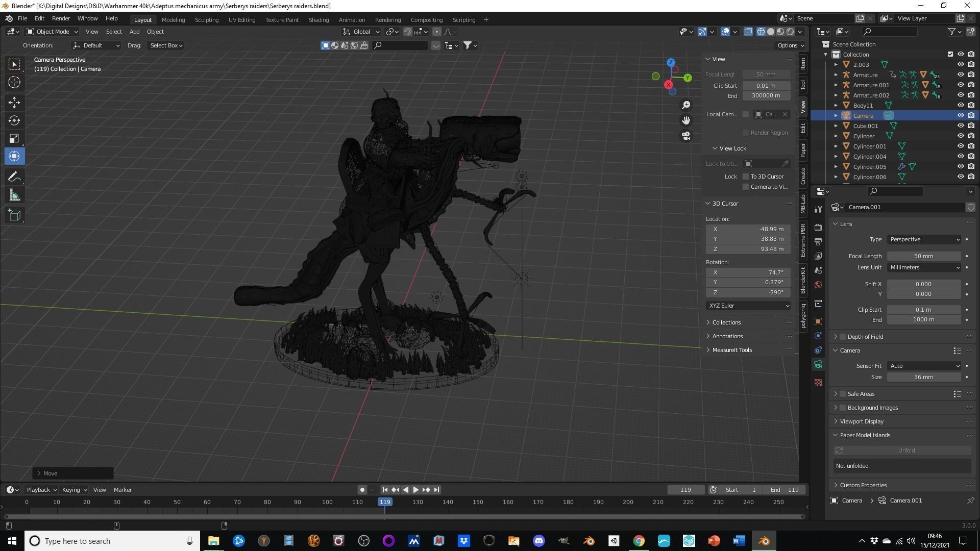Enable Camera to View lock checkbox

pyautogui.click(x=746, y=187)
